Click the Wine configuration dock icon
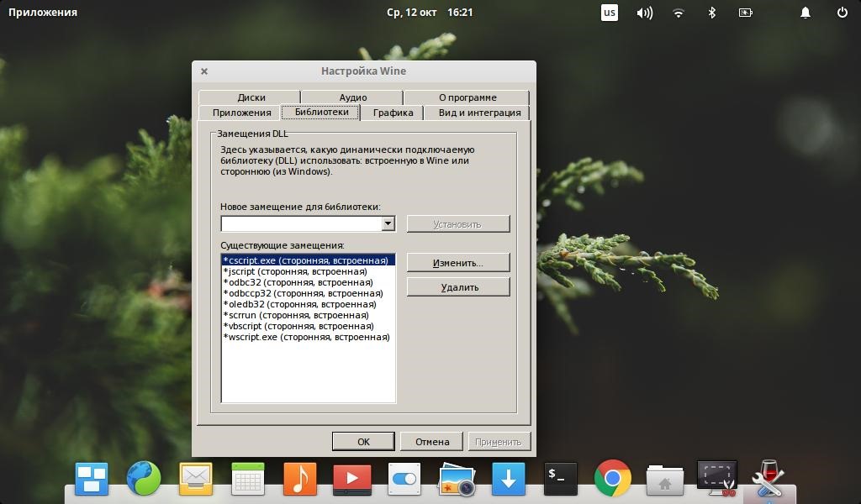Screen dimensions: 861x504 click(x=769, y=478)
